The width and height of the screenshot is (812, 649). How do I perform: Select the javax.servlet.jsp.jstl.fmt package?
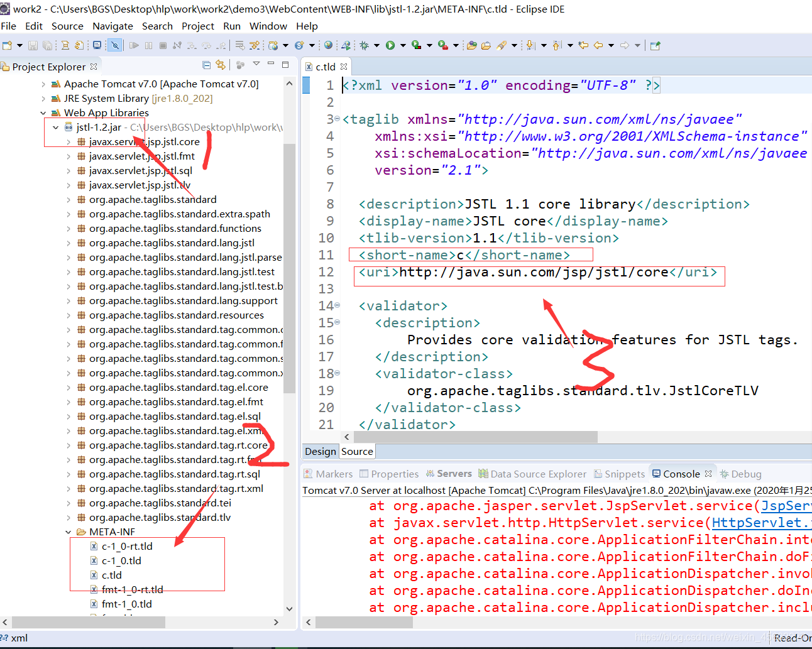(x=136, y=156)
